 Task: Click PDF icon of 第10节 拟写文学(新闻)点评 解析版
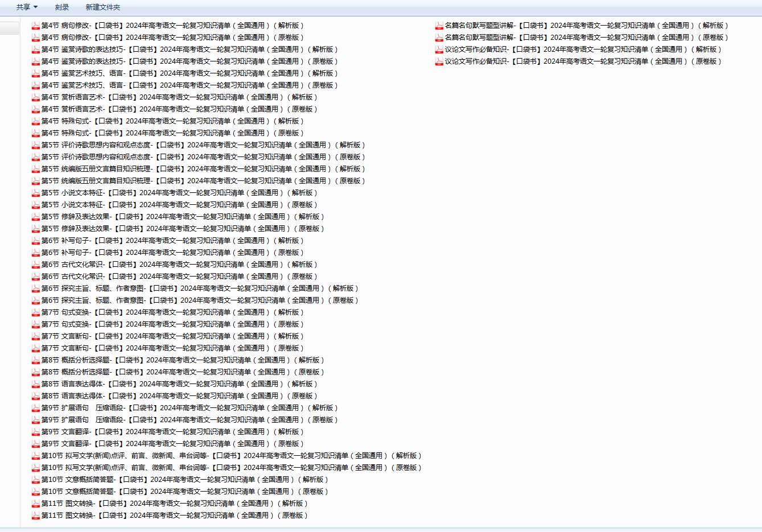(35, 456)
